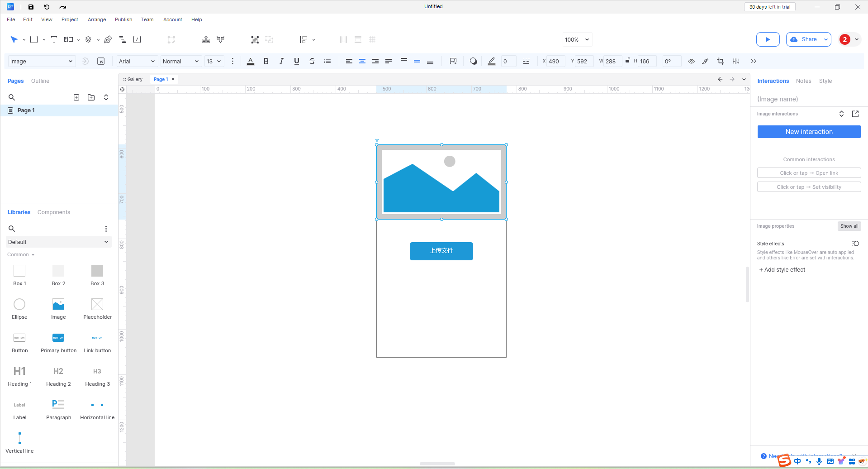Click the bring to front icon

(206, 39)
